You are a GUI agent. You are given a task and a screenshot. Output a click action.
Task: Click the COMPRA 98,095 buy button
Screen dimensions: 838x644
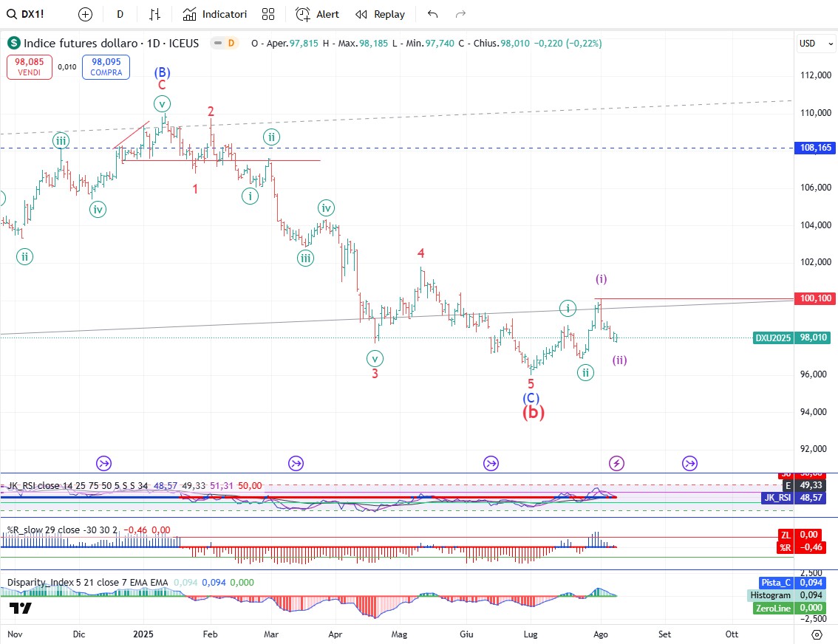click(x=106, y=66)
